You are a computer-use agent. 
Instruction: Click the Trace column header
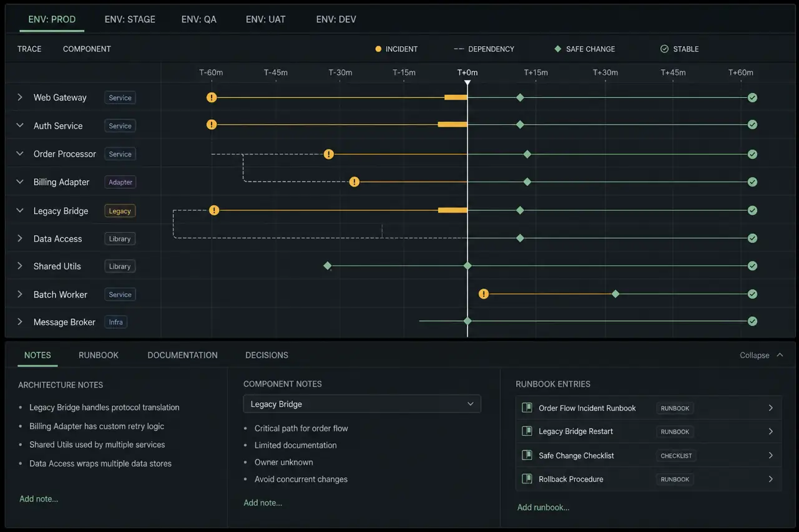click(x=29, y=49)
